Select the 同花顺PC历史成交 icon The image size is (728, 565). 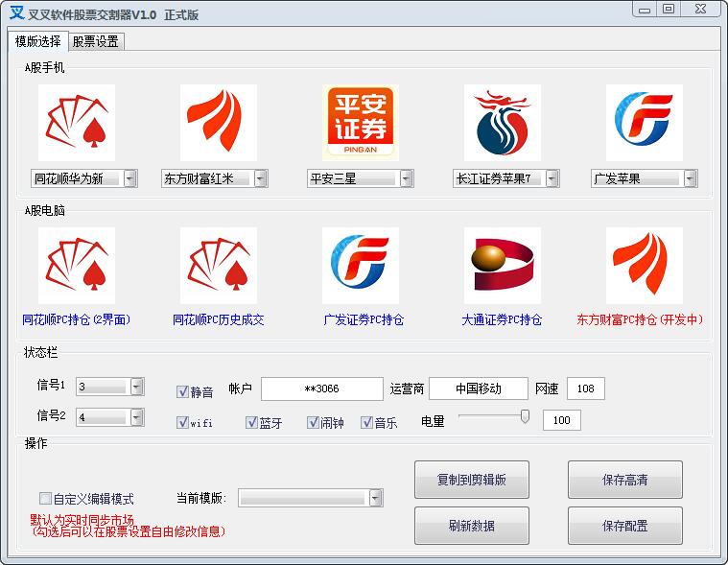click(x=218, y=266)
